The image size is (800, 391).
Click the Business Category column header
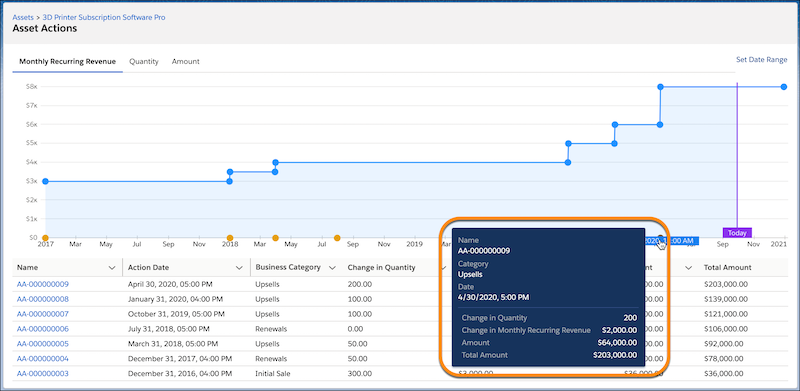[288, 267]
